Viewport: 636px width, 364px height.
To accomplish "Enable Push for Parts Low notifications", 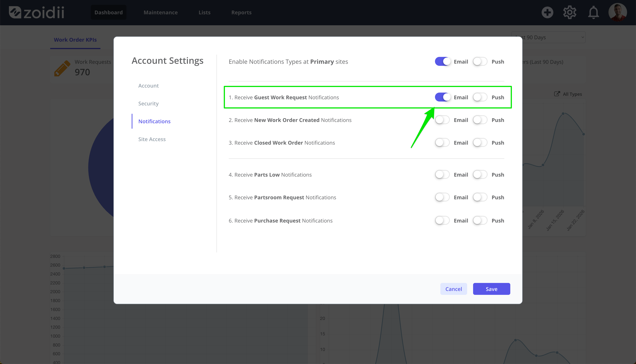I will [480, 175].
